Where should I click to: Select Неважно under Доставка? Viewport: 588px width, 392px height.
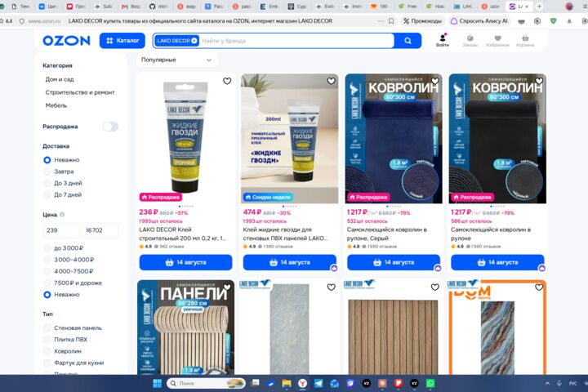(x=47, y=160)
